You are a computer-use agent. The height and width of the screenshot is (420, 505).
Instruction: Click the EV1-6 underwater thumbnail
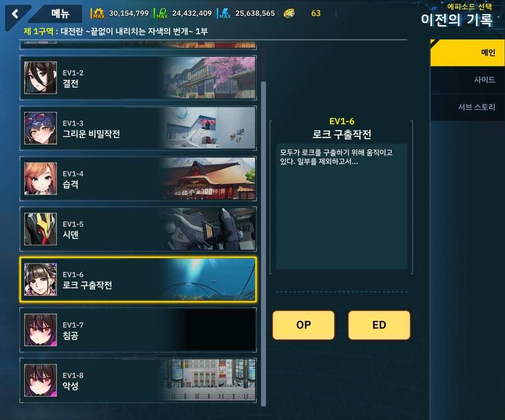208,279
